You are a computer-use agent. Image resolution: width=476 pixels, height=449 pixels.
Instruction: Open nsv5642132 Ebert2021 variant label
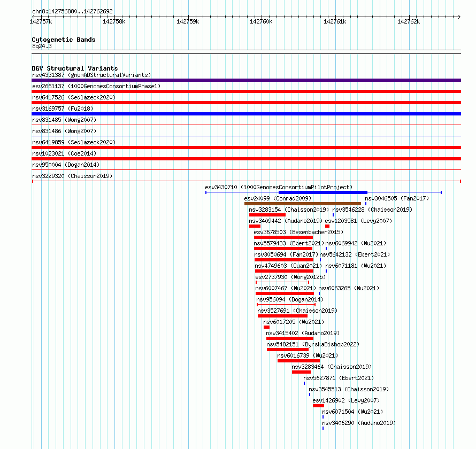pos(355,254)
